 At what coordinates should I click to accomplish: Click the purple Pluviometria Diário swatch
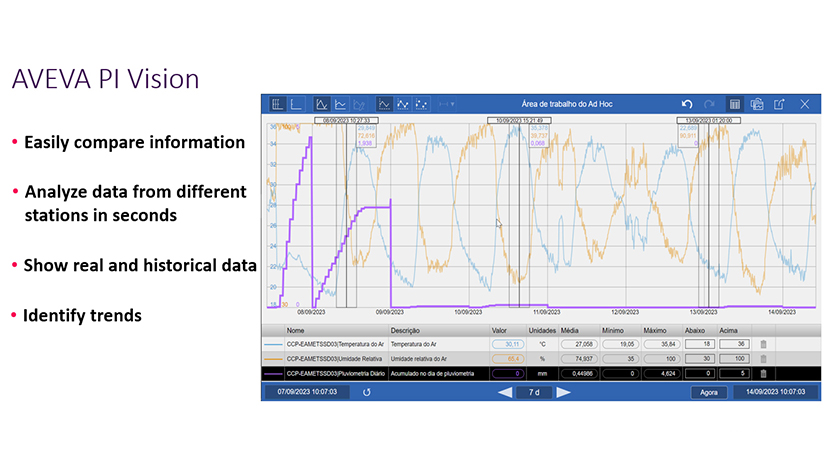tap(273, 374)
